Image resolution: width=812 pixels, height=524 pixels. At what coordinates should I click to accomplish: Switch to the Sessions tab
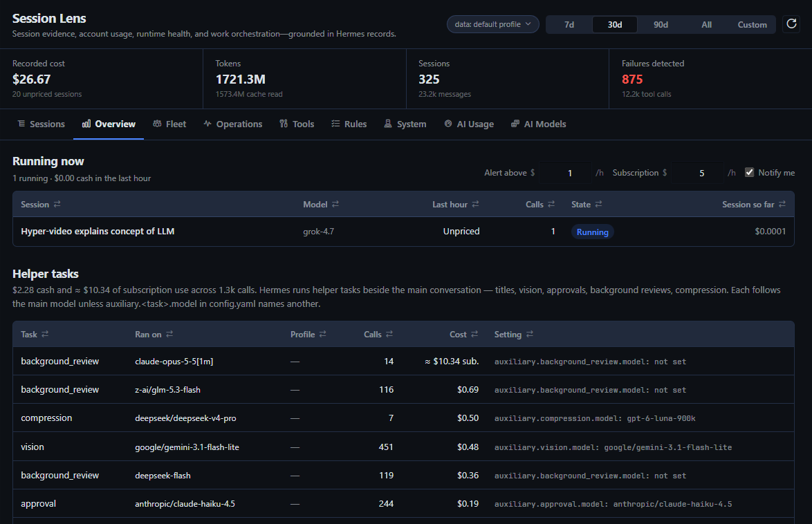point(41,124)
